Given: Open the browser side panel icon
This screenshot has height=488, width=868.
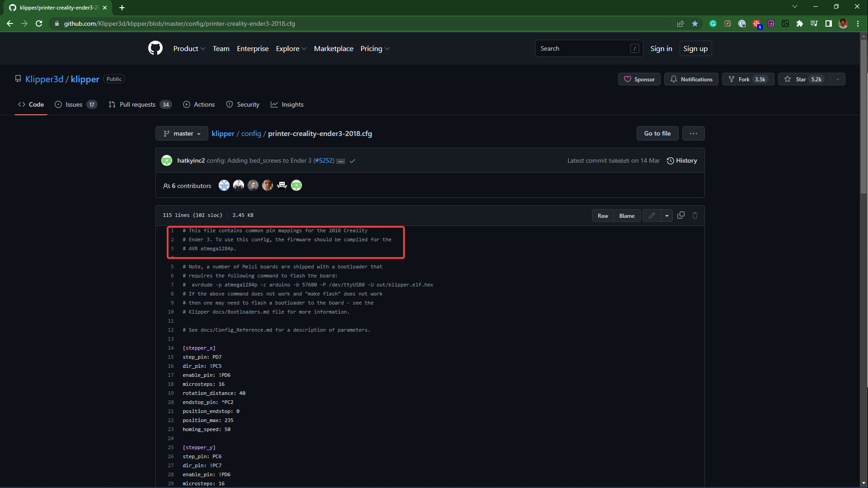Looking at the screenshot, I should (829, 23).
